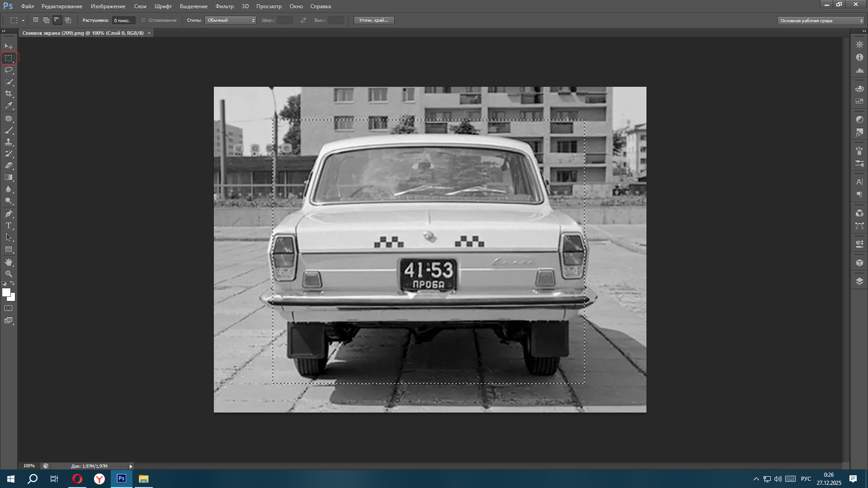Click the Уточн. край button
Image resolution: width=868 pixels, height=488 pixels.
373,20
